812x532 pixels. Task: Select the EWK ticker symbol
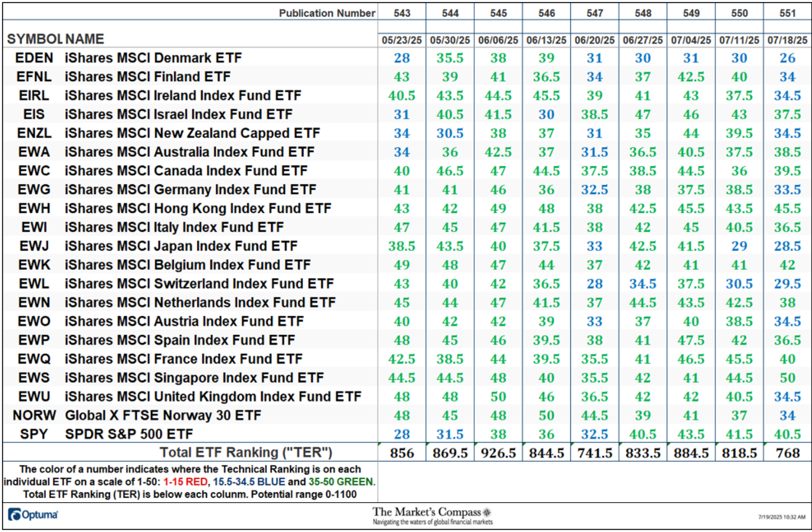(34, 265)
